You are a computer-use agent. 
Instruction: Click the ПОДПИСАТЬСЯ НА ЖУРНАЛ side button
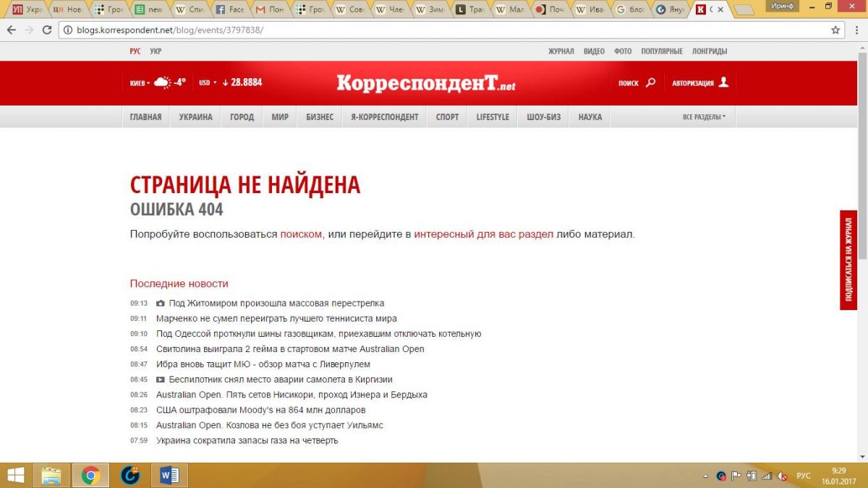[848, 260]
